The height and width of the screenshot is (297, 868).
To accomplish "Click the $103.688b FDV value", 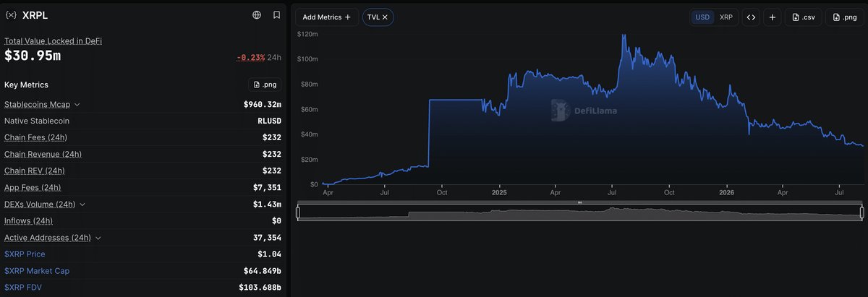I will coord(260,287).
